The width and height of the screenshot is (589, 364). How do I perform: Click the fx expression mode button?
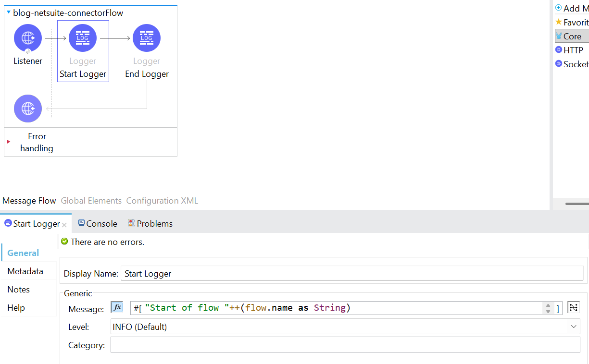coord(117,307)
